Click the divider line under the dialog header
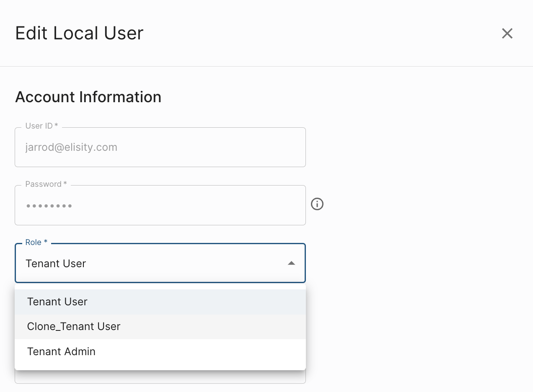 pos(266,66)
